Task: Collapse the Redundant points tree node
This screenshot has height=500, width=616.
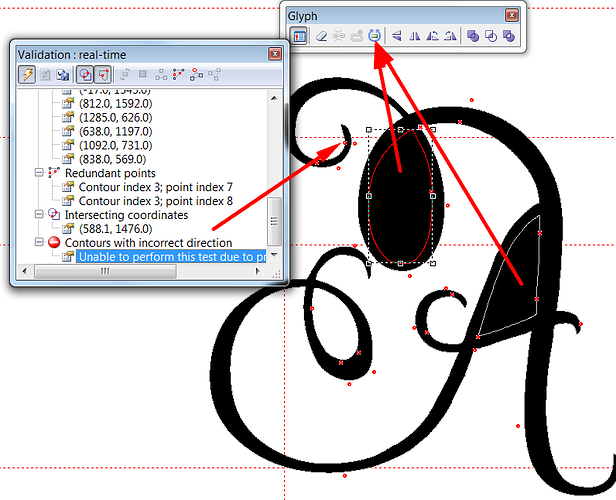Action: [x=39, y=173]
